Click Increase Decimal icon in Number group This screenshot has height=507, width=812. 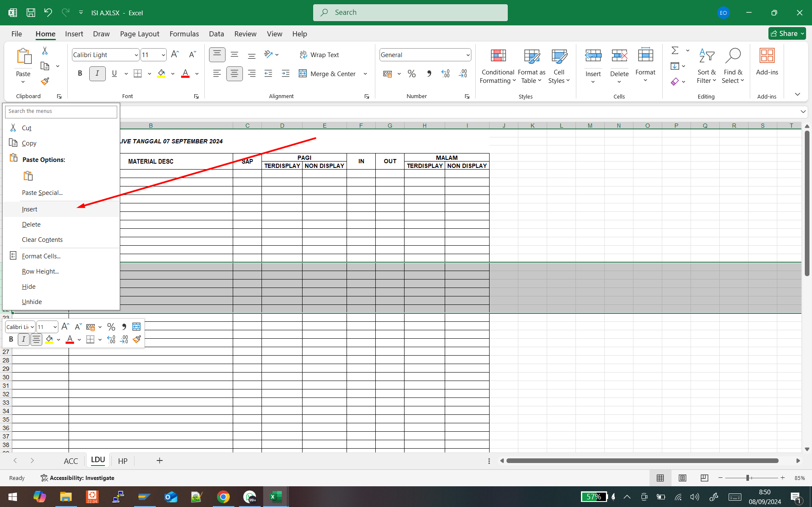pyautogui.click(x=445, y=74)
